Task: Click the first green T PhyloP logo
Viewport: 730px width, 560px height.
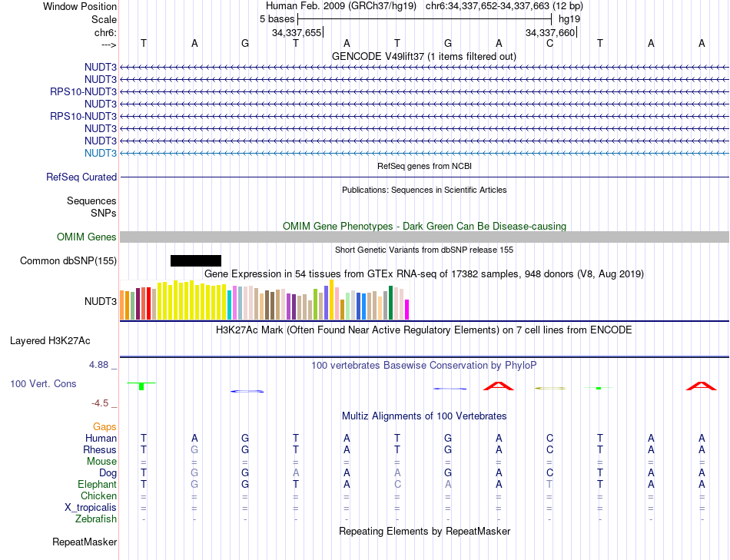Action: (141, 386)
